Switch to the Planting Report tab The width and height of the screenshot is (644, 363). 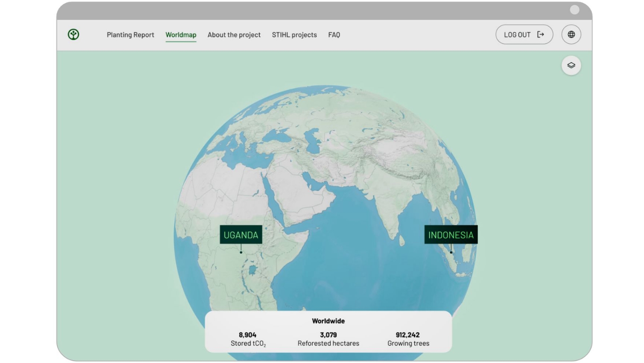click(x=130, y=34)
